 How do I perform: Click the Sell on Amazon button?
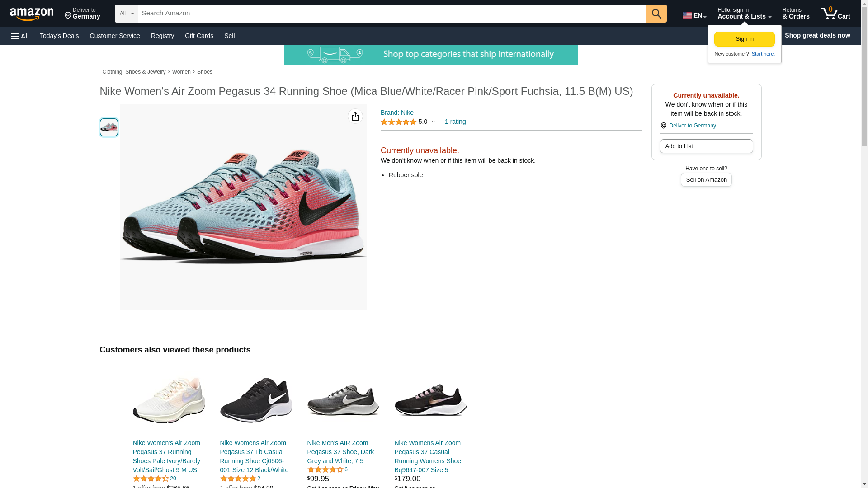coord(706,180)
